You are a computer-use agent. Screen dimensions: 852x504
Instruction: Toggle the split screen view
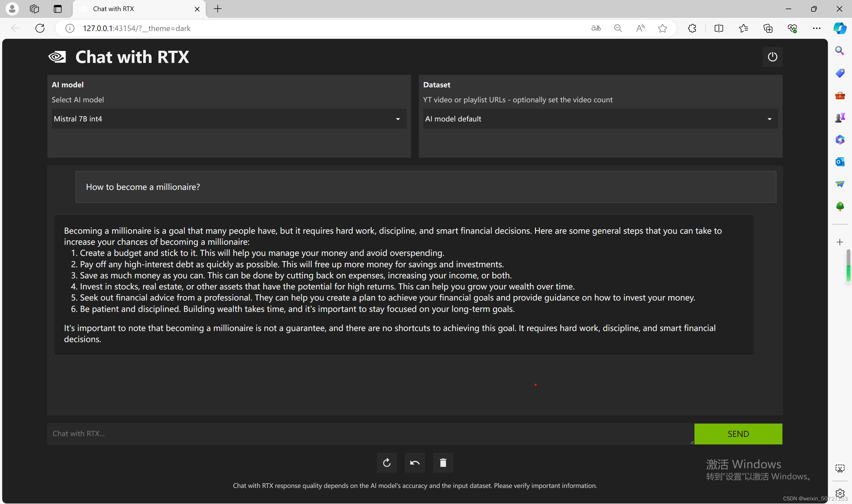click(x=719, y=28)
